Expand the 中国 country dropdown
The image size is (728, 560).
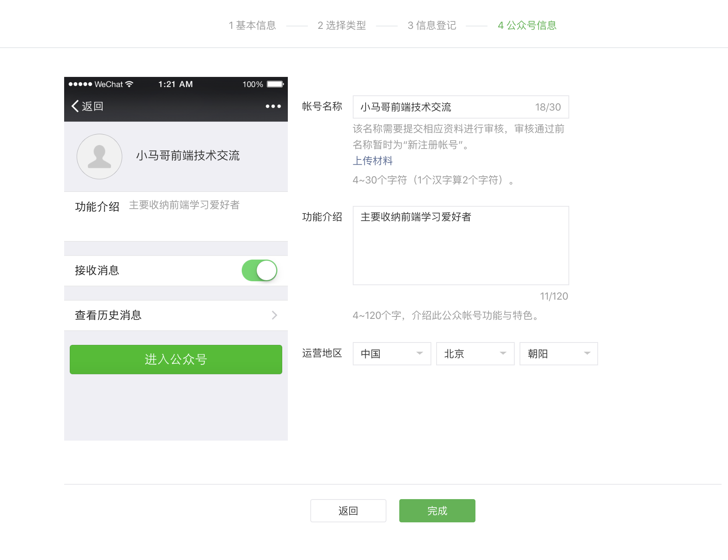(392, 354)
